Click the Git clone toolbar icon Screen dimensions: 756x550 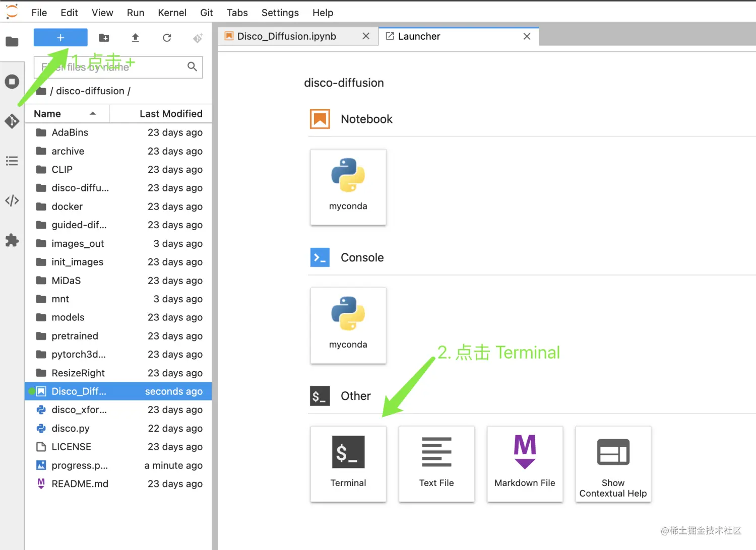(x=198, y=38)
